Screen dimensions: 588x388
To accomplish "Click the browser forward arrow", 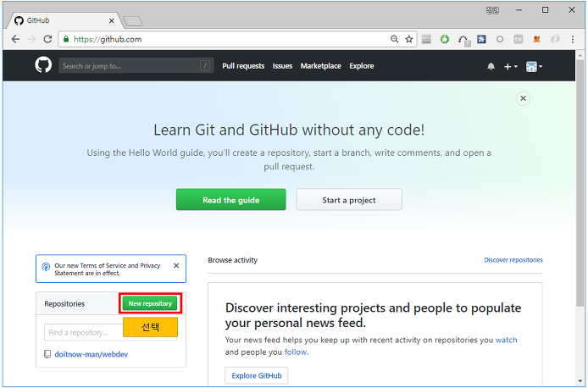I will pyautogui.click(x=31, y=39).
